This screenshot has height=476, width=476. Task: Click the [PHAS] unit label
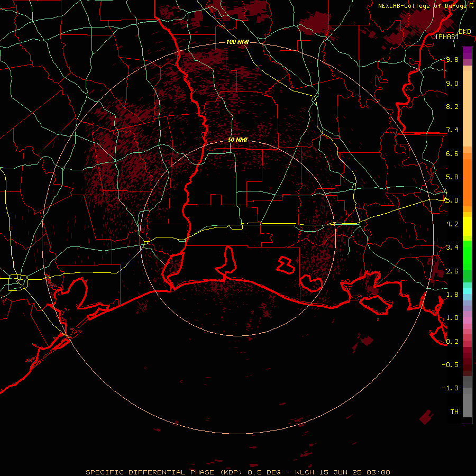tap(447, 36)
